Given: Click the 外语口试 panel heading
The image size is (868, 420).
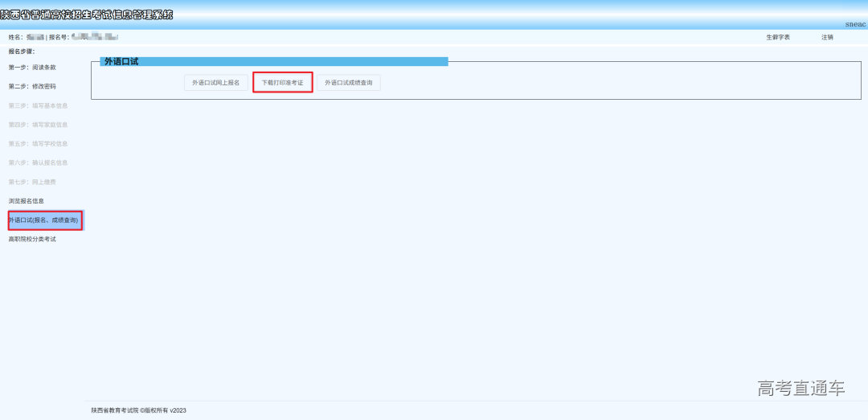Looking at the screenshot, I should click(121, 61).
